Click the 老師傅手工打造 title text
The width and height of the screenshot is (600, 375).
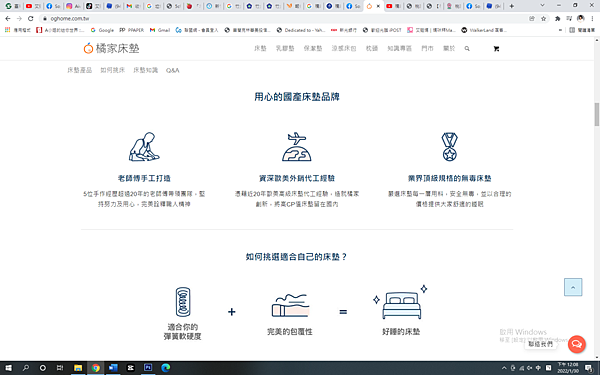144,178
